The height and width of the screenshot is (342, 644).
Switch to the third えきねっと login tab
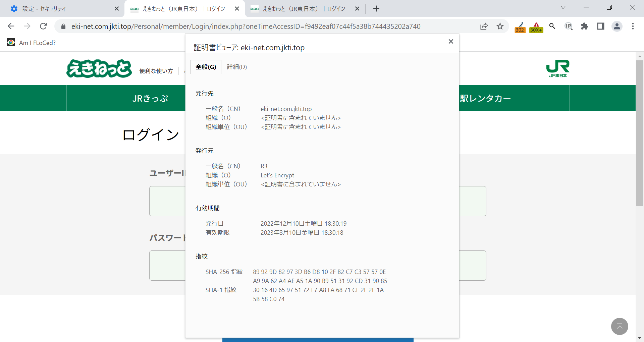(305, 9)
